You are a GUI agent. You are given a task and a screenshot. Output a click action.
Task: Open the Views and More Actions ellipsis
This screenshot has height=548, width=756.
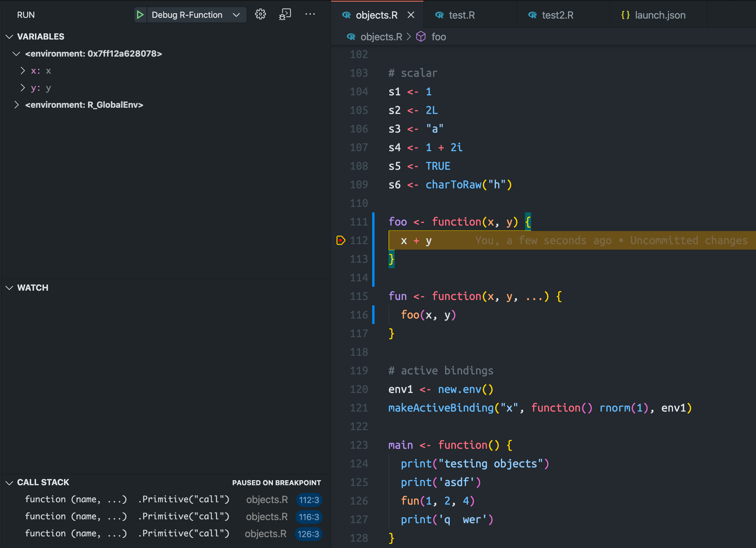(310, 14)
